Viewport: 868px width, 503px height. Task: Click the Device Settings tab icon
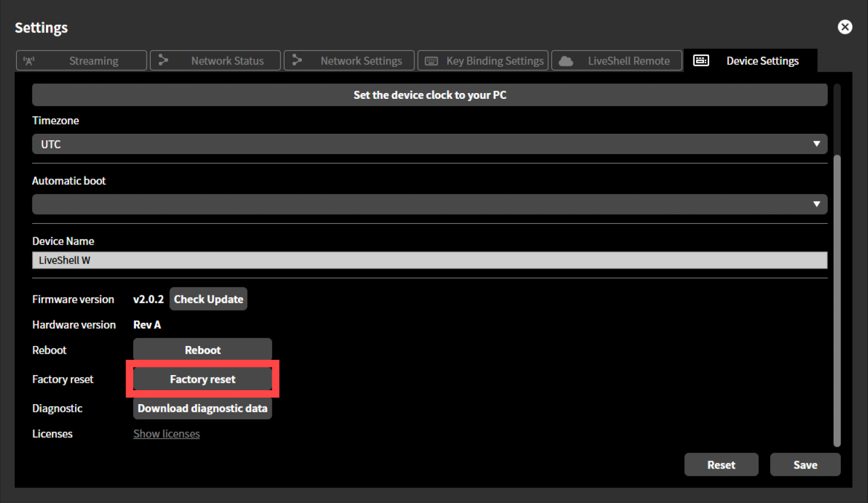(x=701, y=60)
